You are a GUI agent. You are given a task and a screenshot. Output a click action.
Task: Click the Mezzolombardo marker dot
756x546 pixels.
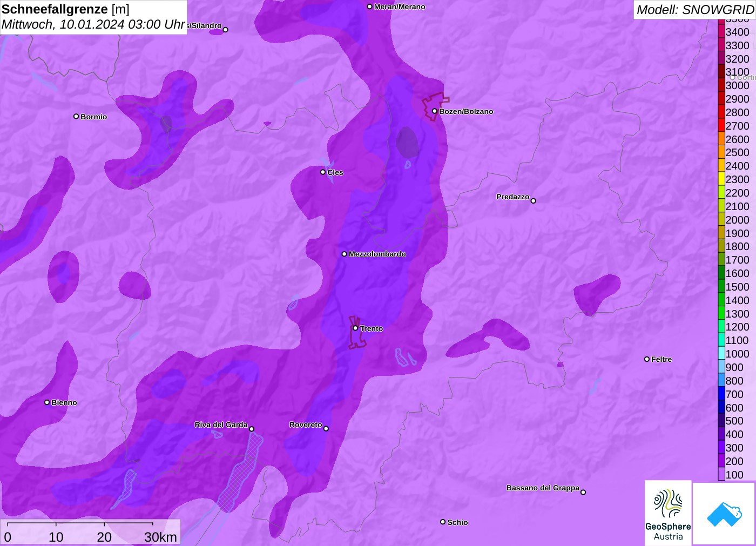345,254
